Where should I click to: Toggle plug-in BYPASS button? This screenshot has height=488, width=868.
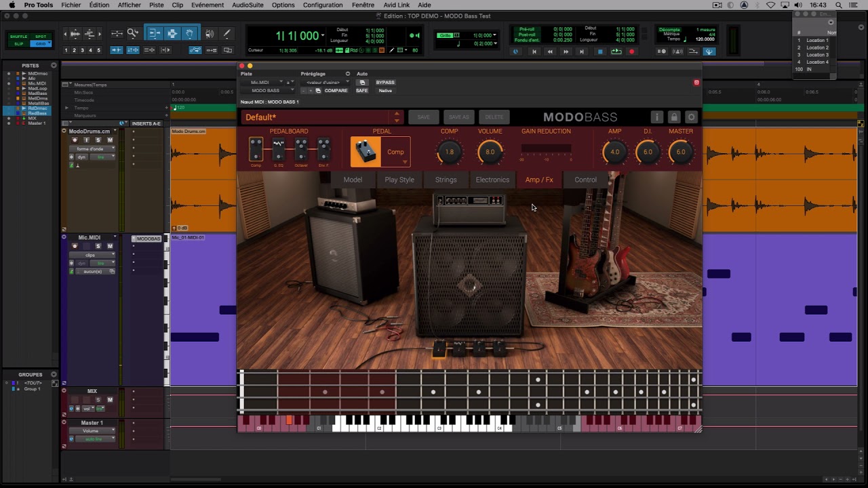click(385, 83)
